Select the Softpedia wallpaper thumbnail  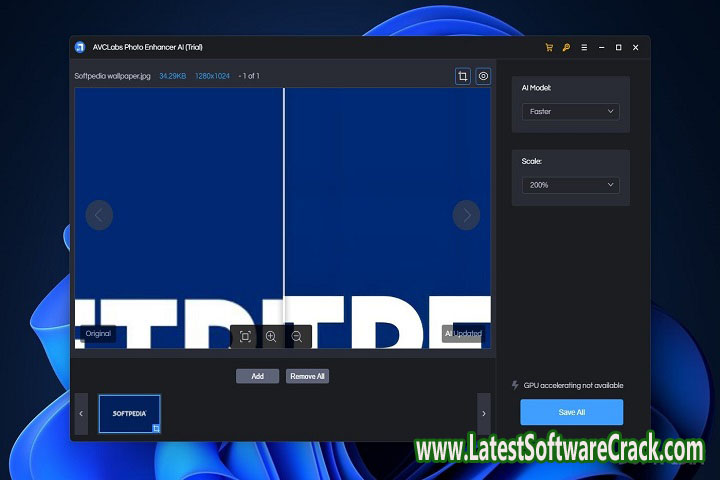tap(129, 413)
